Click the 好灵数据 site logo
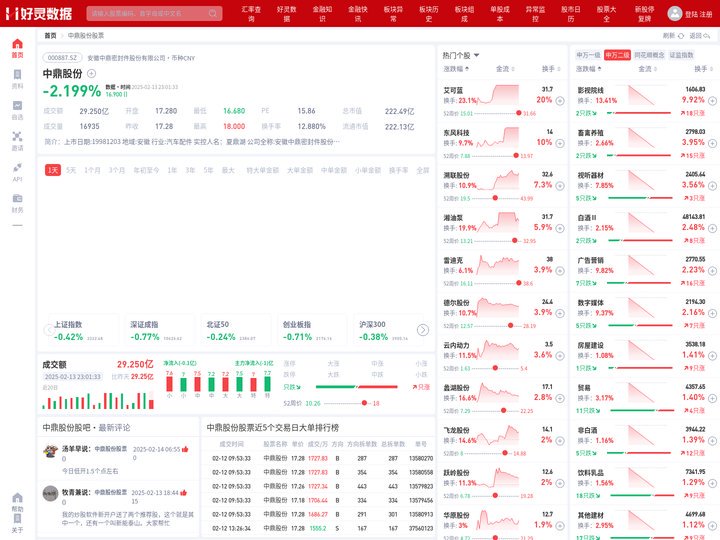Viewport: 720px width, 540px height. click(39, 14)
